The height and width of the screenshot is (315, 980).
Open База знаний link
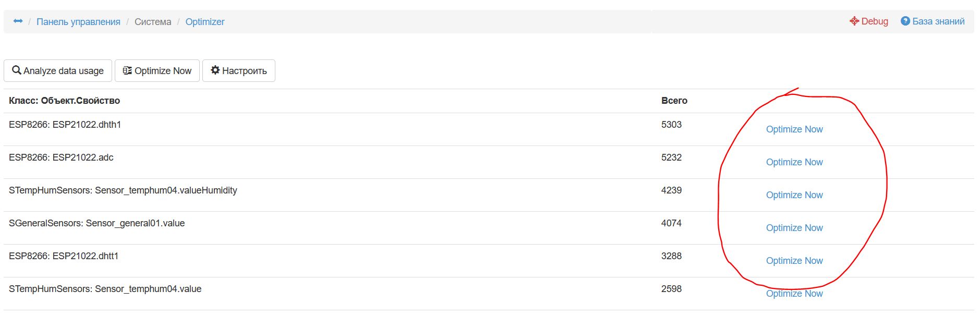[x=938, y=21]
